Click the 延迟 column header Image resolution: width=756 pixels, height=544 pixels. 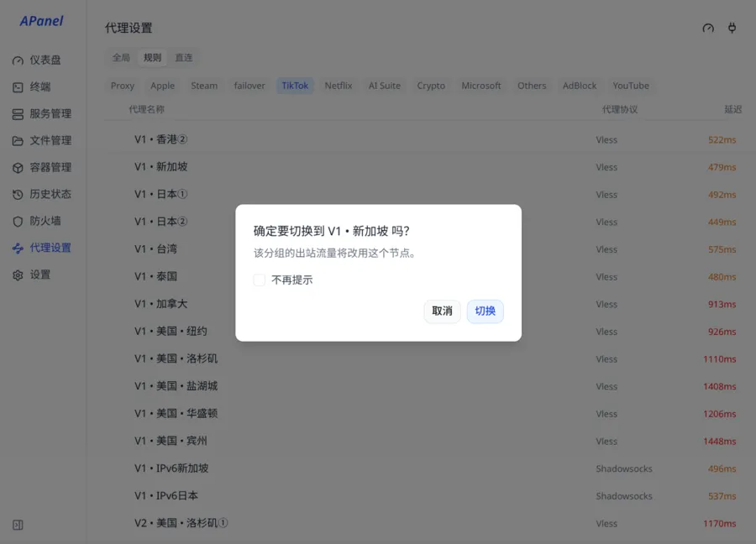(732, 110)
